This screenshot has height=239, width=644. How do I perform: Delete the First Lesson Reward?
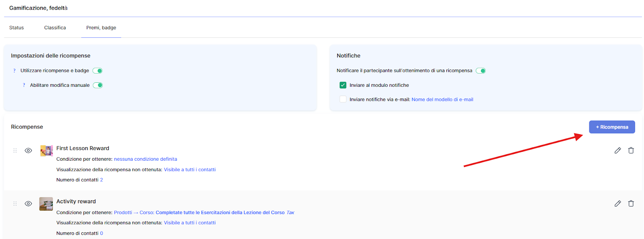[x=631, y=150]
